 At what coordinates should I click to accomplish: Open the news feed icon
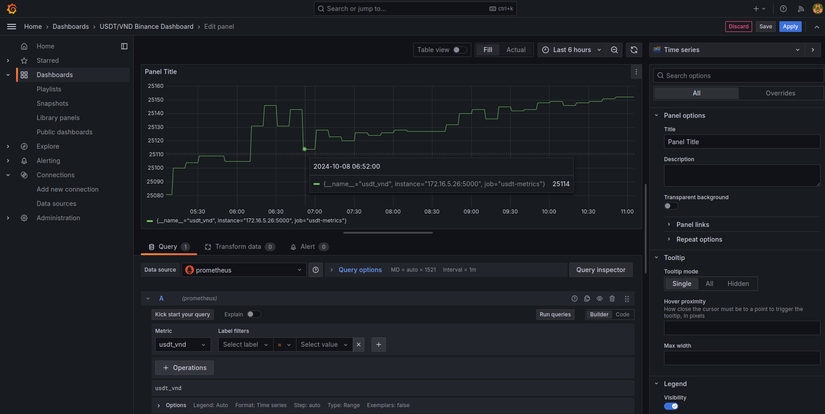(x=800, y=8)
